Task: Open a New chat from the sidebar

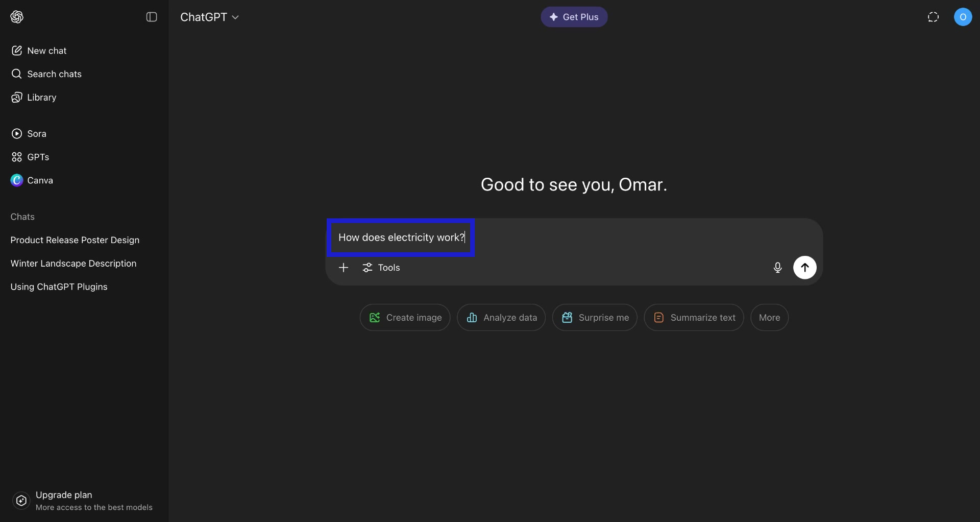Action: 46,50
